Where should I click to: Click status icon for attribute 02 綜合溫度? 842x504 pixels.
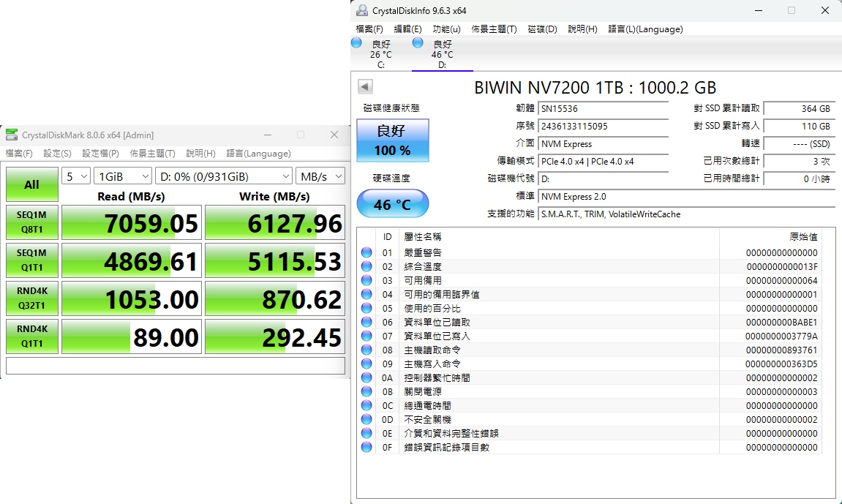point(367,266)
